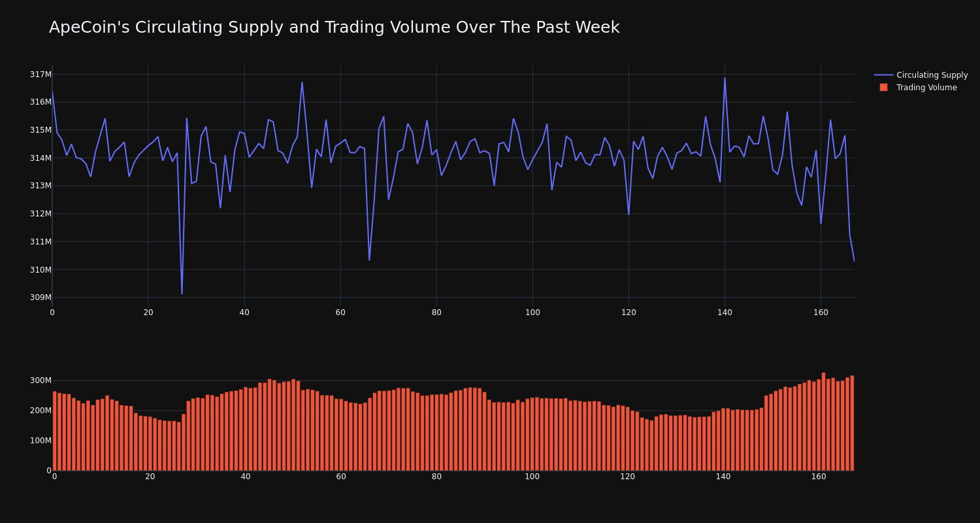The image size is (980, 523).
Task: Click the supply line's highest peak near 140
Action: [x=725, y=78]
